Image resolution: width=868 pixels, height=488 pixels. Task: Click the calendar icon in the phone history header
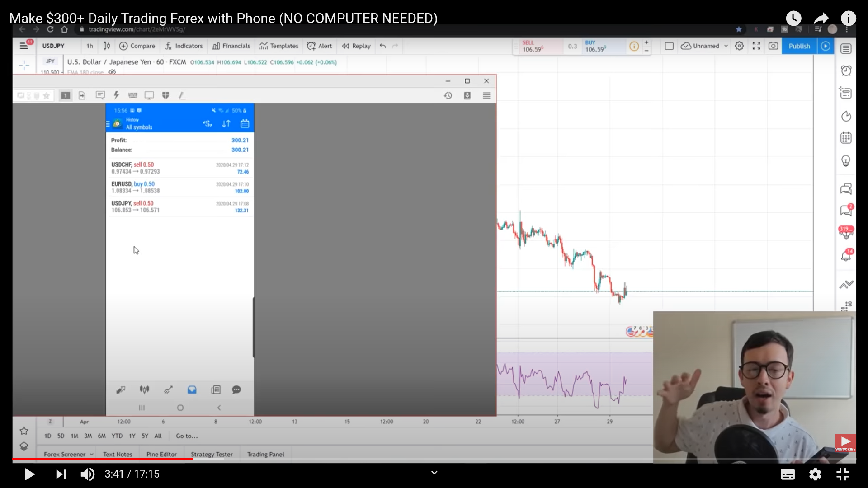245,124
